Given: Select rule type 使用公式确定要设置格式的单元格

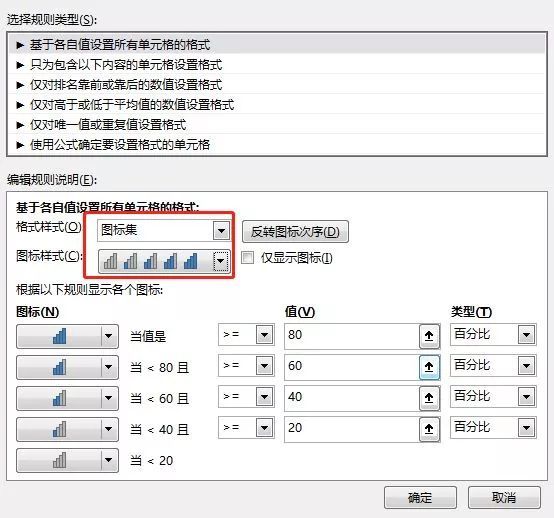Looking at the screenshot, I should (x=277, y=145).
